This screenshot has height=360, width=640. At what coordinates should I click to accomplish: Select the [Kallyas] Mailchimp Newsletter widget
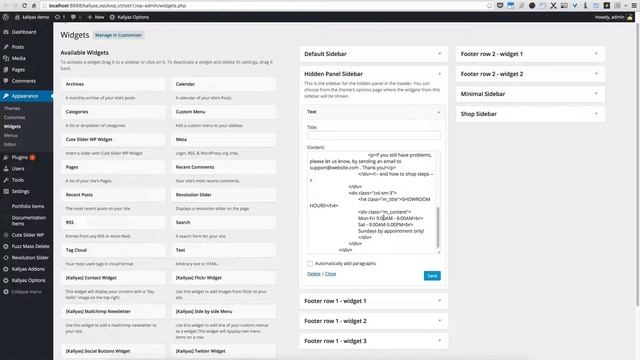tap(113, 311)
